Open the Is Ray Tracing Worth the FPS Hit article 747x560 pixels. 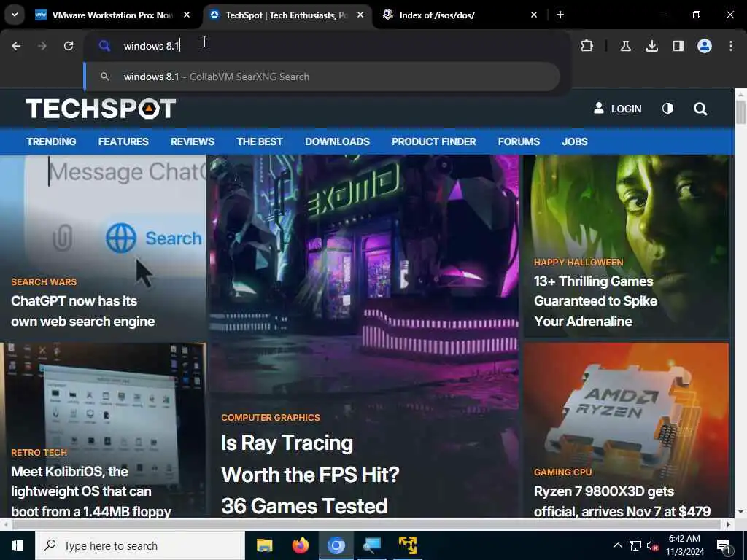[x=310, y=474]
